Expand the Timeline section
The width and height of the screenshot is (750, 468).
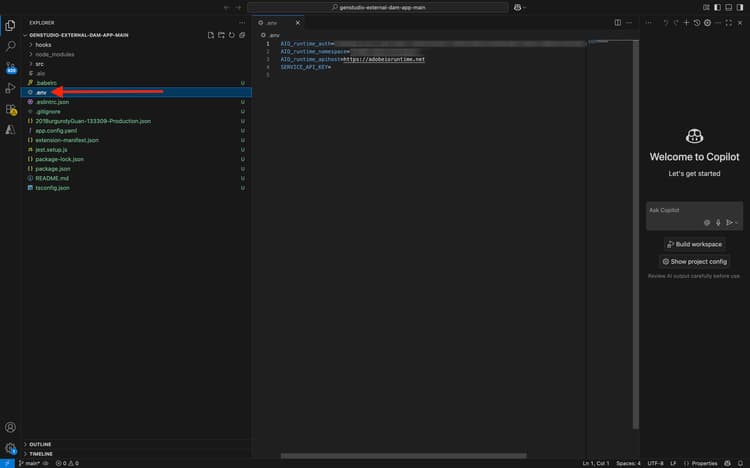coord(40,453)
